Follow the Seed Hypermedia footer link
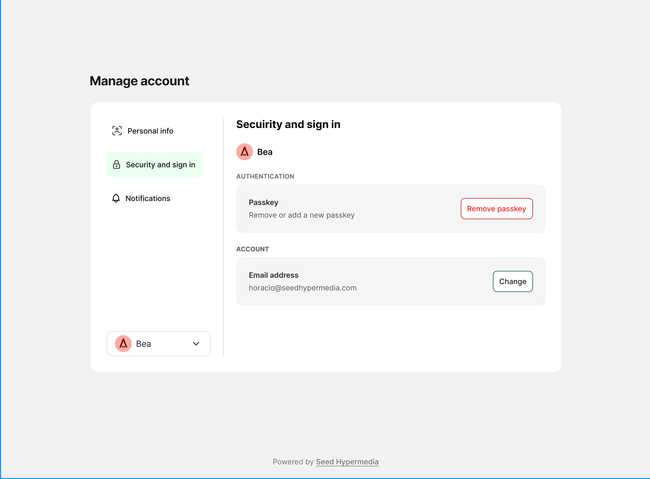 347,462
